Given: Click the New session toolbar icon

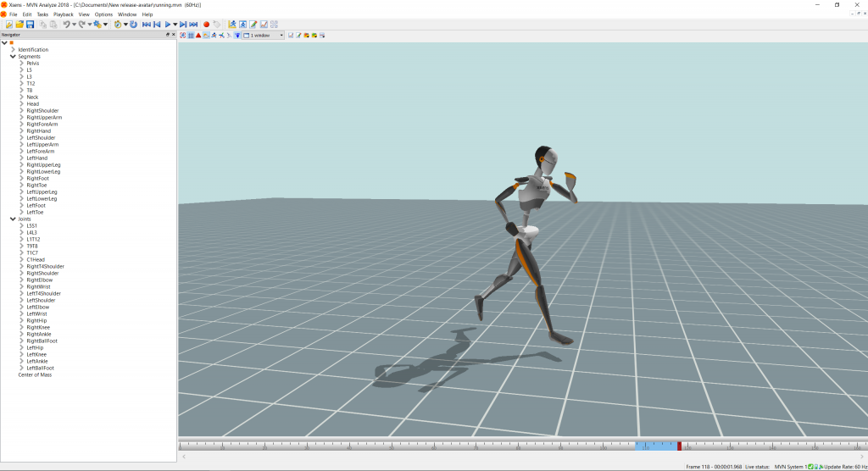Looking at the screenshot, I should [x=8, y=25].
